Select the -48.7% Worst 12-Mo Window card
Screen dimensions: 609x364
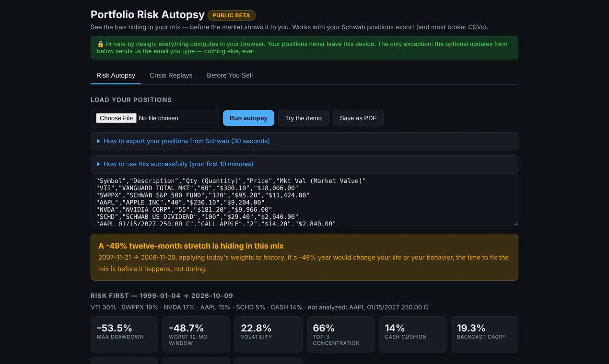pyautogui.click(x=196, y=334)
